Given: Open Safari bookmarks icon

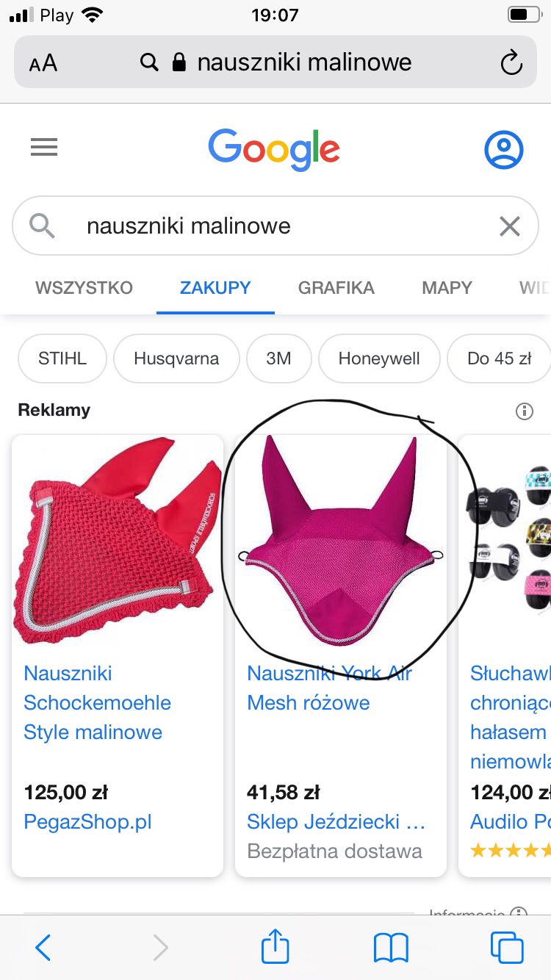Looking at the screenshot, I should (x=391, y=948).
